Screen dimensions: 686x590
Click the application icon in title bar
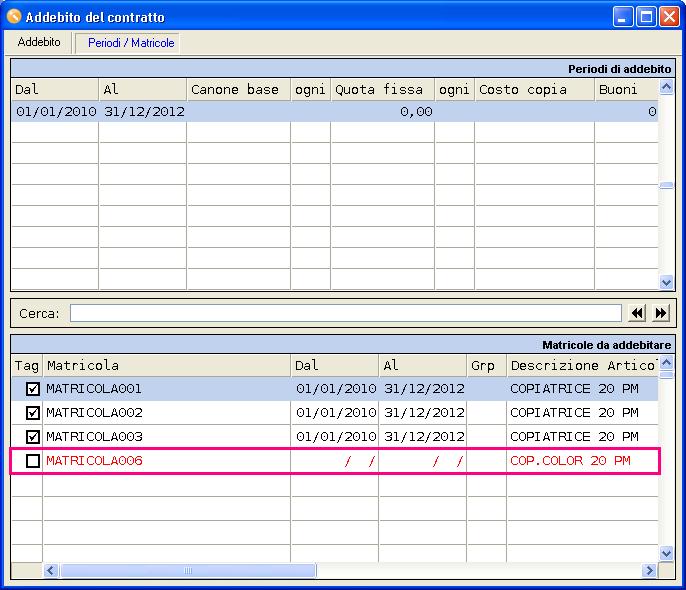click(x=14, y=17)
